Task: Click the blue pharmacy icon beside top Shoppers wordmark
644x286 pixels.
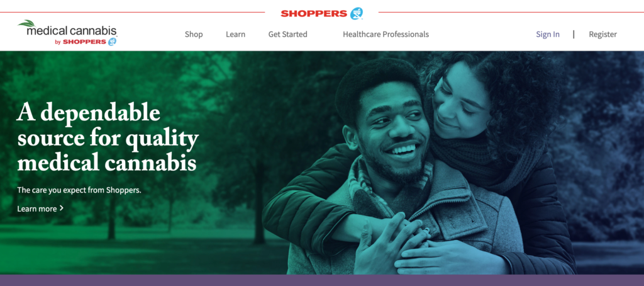Action: click(x=357, y=13)
